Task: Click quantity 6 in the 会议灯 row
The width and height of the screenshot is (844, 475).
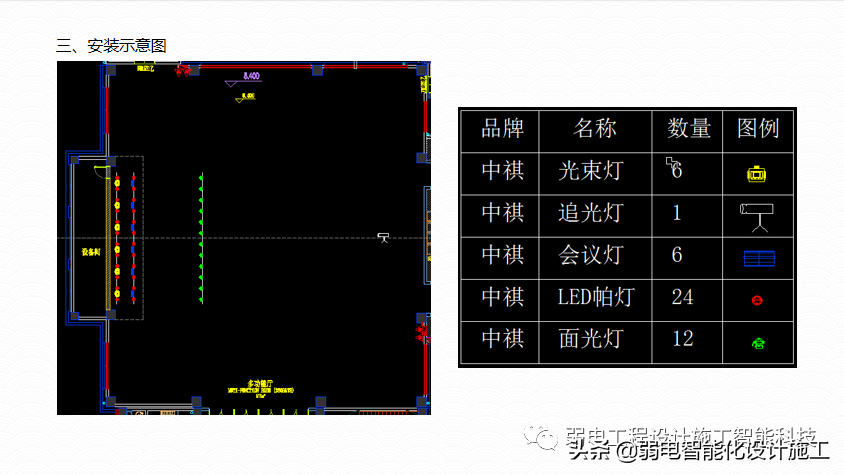Action: (x=677, y=255)
